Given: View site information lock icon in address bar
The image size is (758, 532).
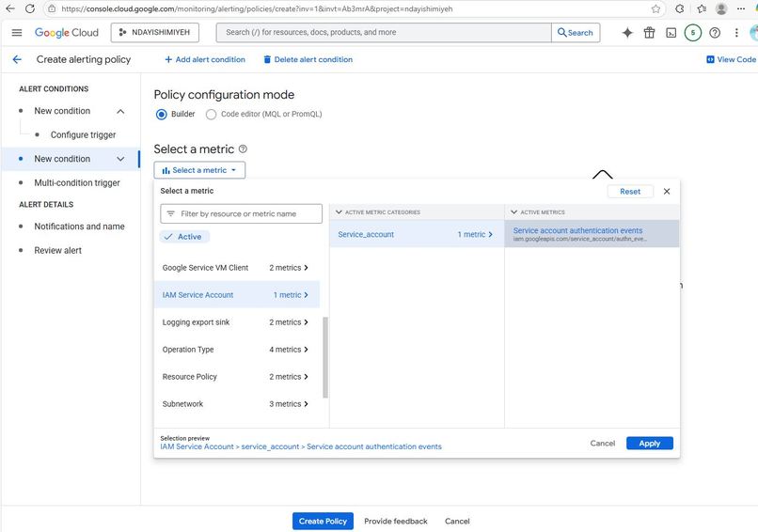Looking at the screenshot, I should tap(52, 8).
